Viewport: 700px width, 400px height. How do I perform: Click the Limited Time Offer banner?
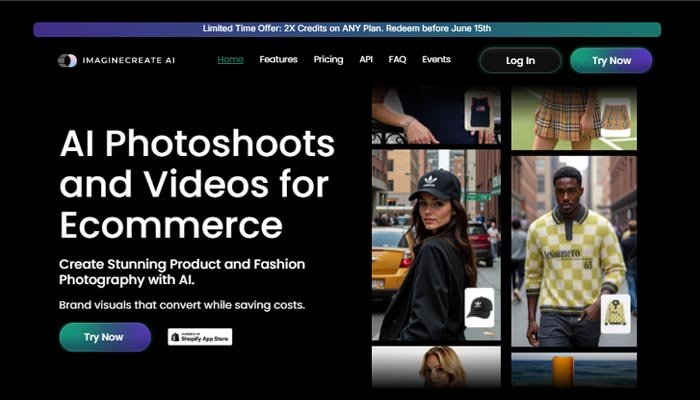[346, 29]
